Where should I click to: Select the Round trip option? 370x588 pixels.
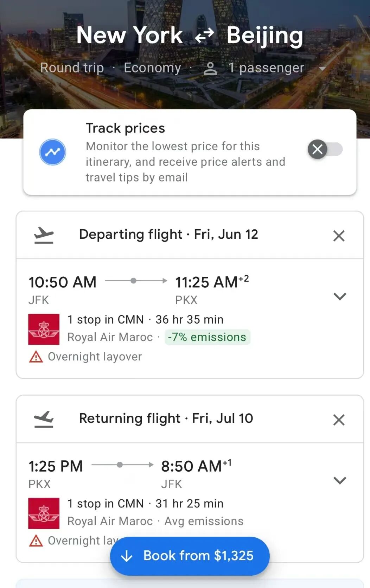click(x=72, y=68)
